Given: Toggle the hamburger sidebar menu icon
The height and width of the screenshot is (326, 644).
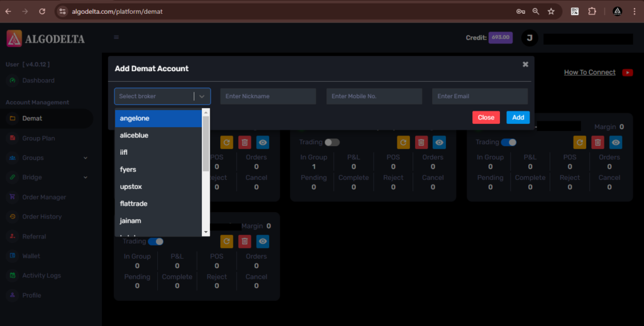Looking at the screenshot, I should click(116, 37).
